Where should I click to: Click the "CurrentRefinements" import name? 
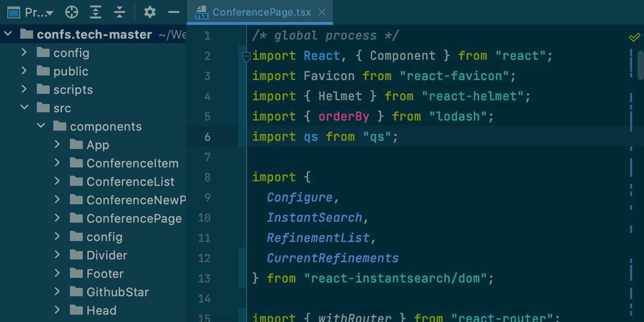tap(333, 258)
